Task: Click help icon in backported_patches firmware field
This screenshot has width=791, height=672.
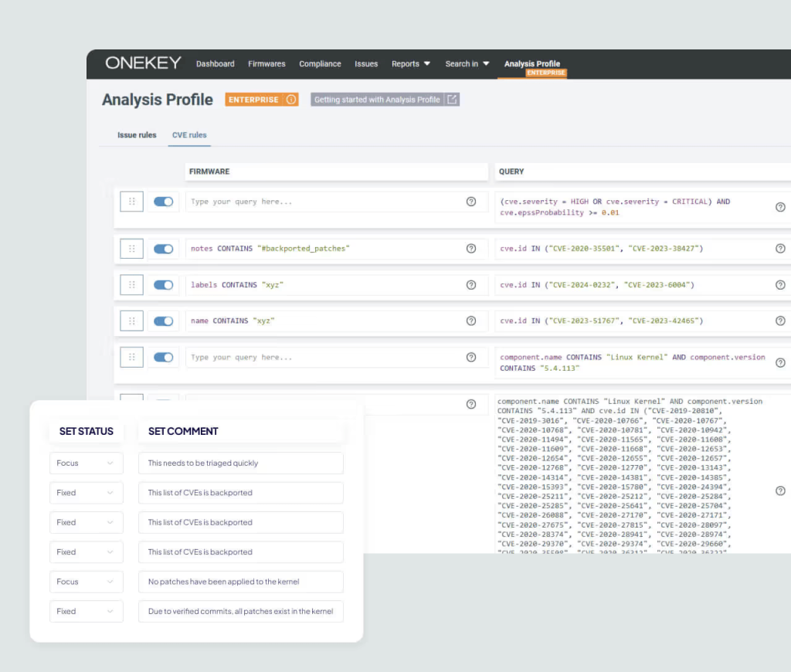Action: (x=471, y=249)
